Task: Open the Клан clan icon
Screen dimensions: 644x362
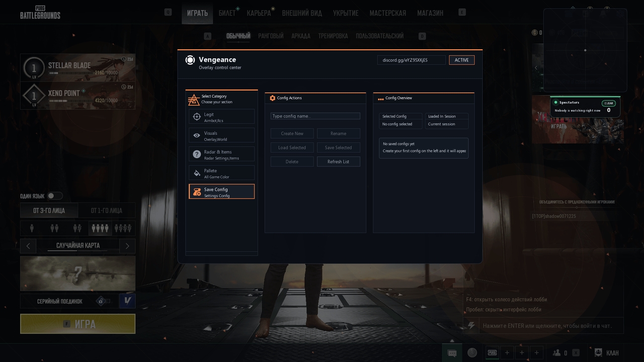Action: pos(598,353)
